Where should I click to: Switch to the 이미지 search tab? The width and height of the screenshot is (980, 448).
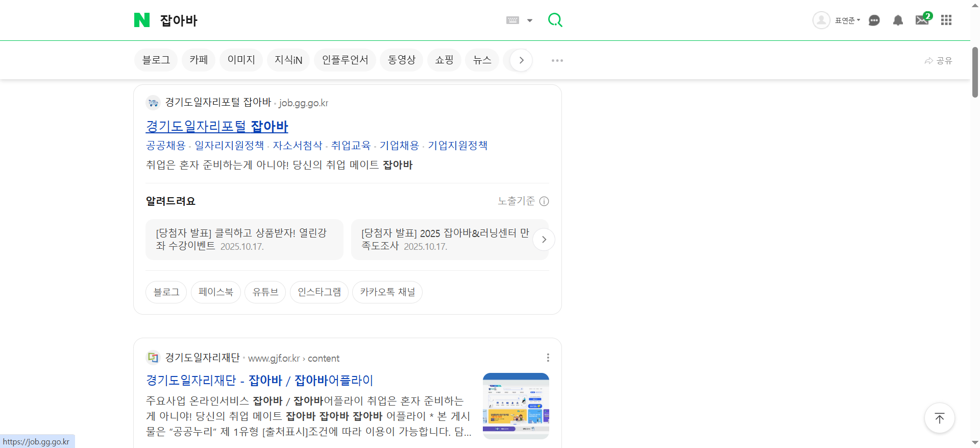(241, 60)
